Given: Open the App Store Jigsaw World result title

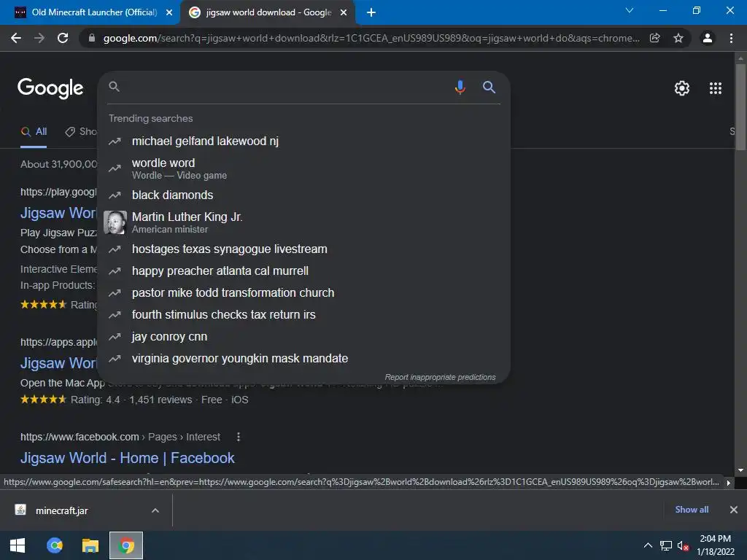Looking at the screenshot, I should click(58, 363).
